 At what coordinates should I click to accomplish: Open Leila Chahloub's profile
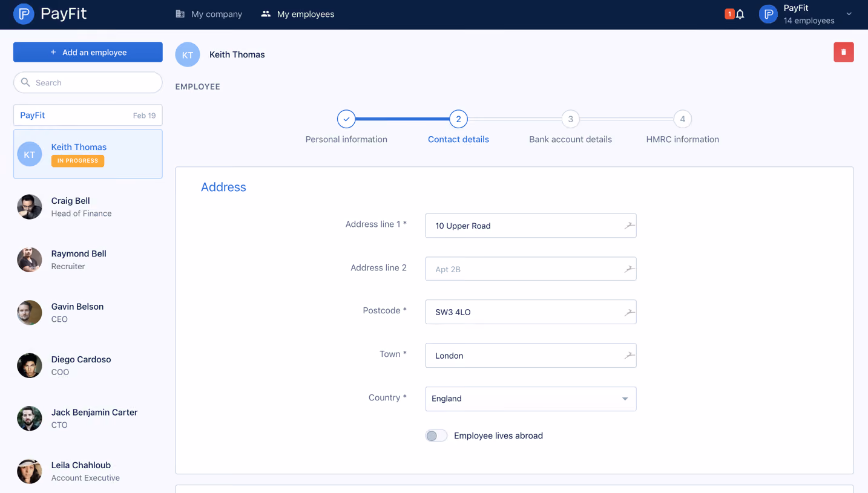pos(88,471)
